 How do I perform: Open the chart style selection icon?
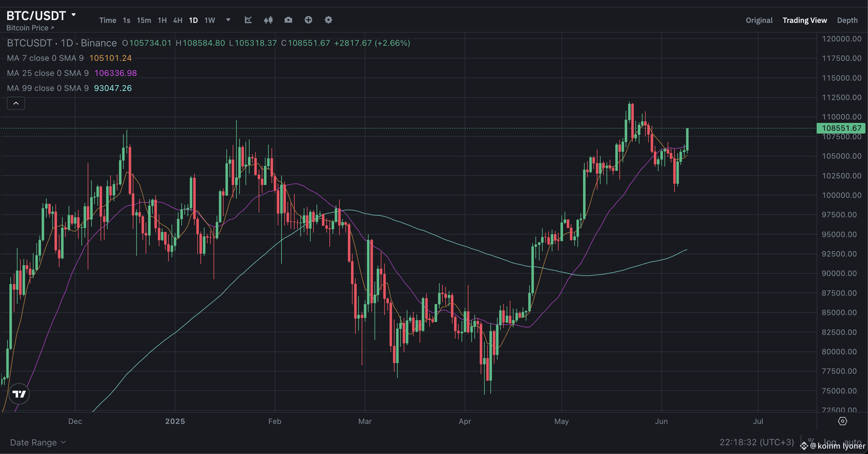(x=248, y=20)
